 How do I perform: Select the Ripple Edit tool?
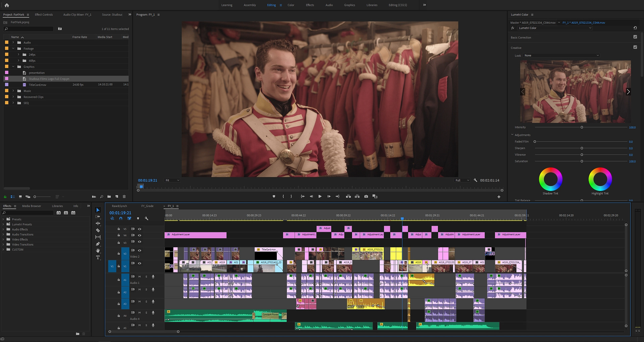[x=98, y=223]
